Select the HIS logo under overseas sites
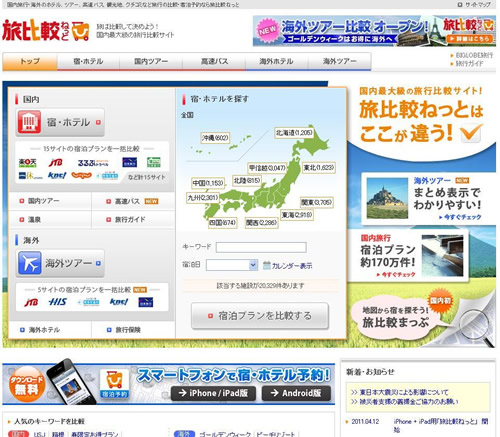The width and height of the screenshot is (500, 437). tap(58, 302)
